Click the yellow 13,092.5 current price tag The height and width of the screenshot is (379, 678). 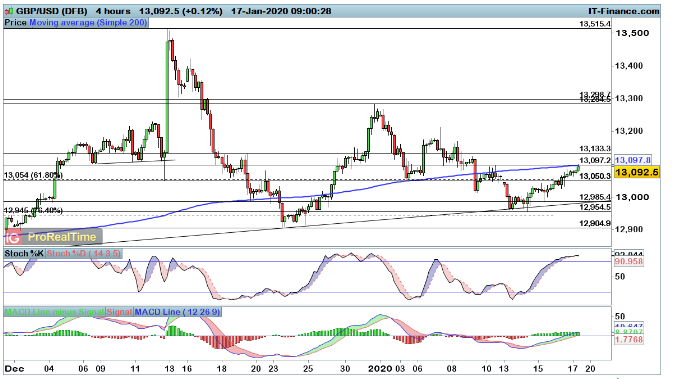coord(636,172)
